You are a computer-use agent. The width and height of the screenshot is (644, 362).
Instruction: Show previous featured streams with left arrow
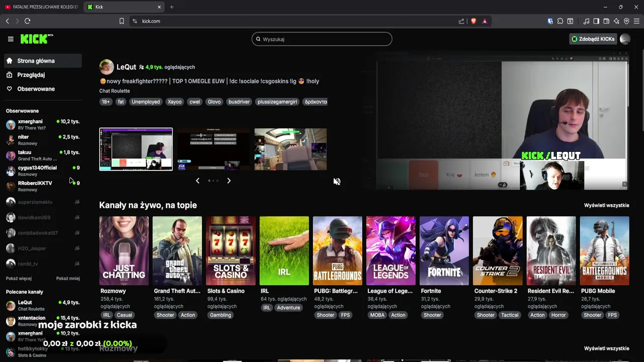[x=197, y=180]
